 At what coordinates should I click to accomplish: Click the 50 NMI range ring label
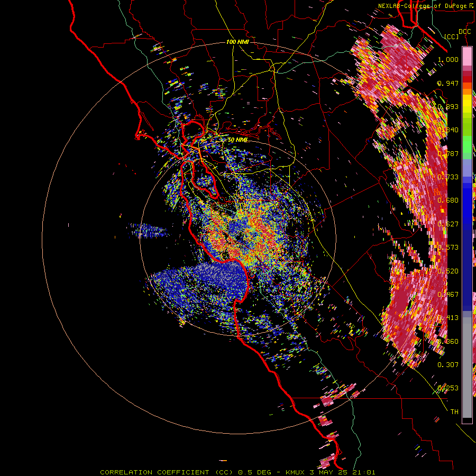237,140
